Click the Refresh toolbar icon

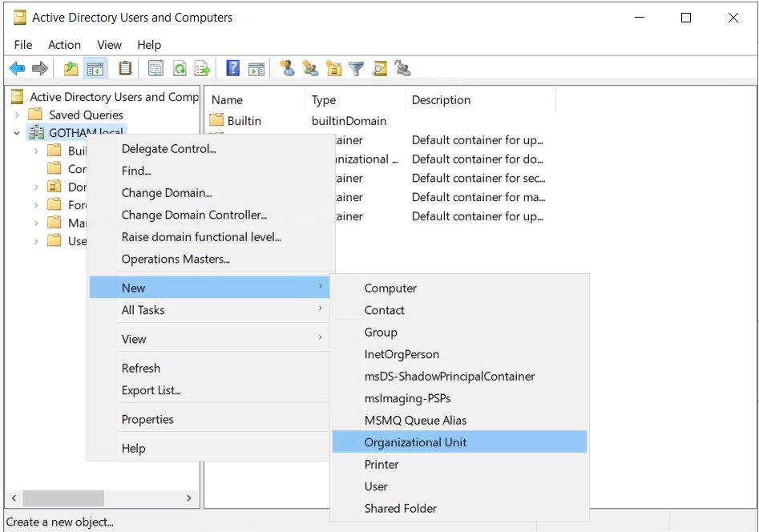(x=180, y=69)
